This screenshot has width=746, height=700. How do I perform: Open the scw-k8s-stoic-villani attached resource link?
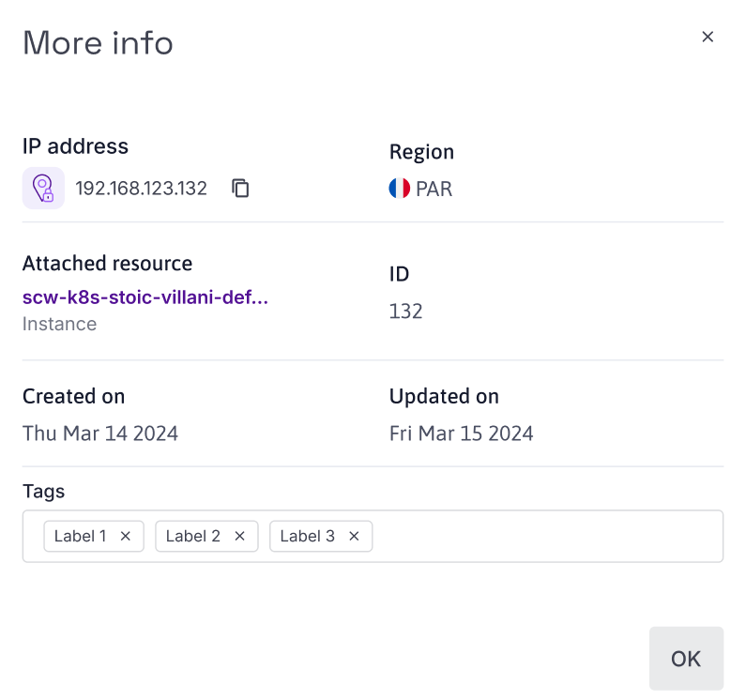point(145,298)
